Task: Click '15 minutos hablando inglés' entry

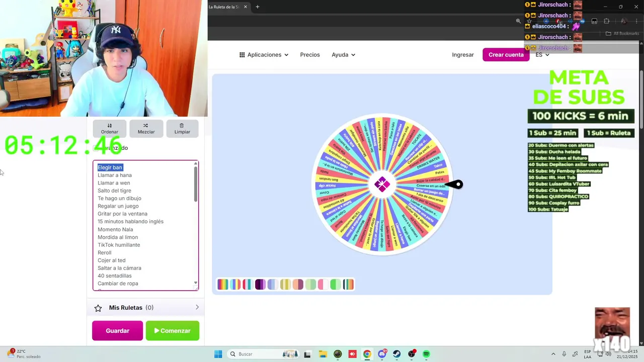Action: pos(130,221)
